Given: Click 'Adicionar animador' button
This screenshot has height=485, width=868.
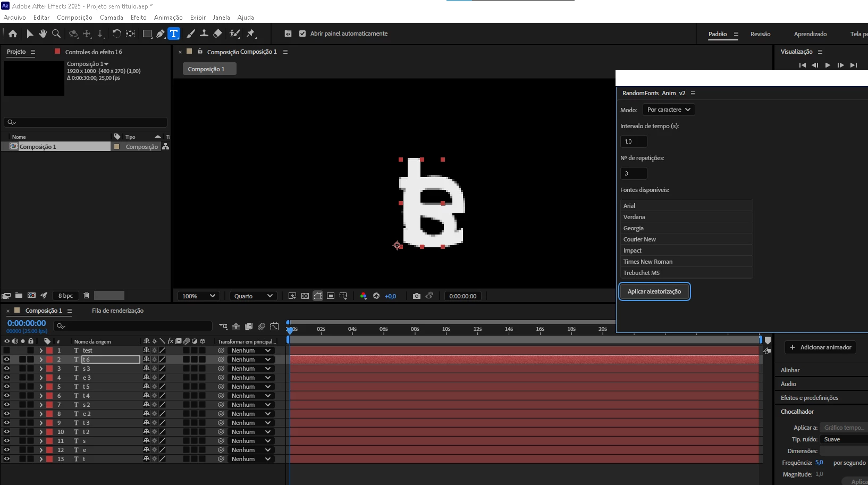Looking at the screenshot, I should [820, 347].
